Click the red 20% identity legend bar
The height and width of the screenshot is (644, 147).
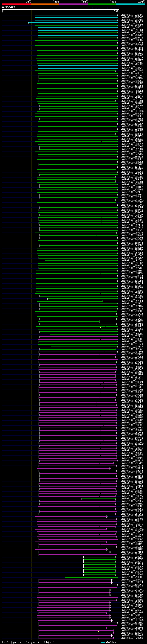tap(17, 4)
